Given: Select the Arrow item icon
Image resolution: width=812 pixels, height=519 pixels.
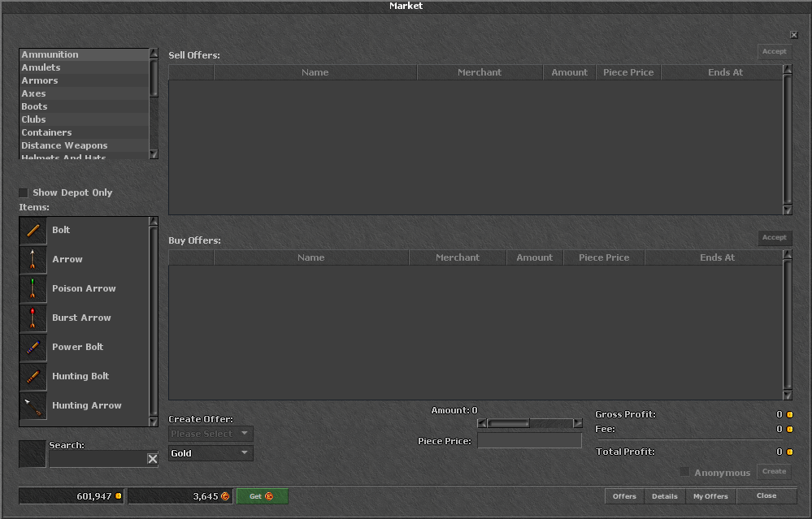Looking at the screenshot, I should coord(33,260).
